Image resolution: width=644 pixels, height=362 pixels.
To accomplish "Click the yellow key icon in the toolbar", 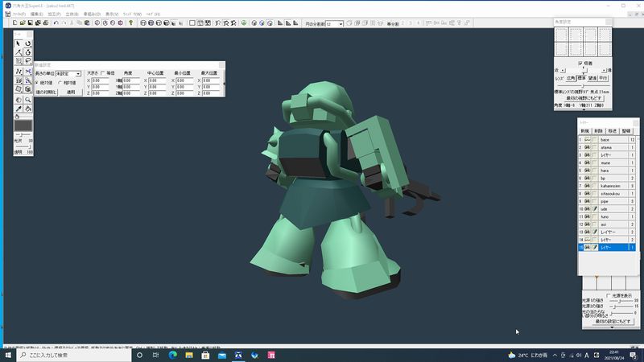I will pyautogui.click(x=130, y=23).
